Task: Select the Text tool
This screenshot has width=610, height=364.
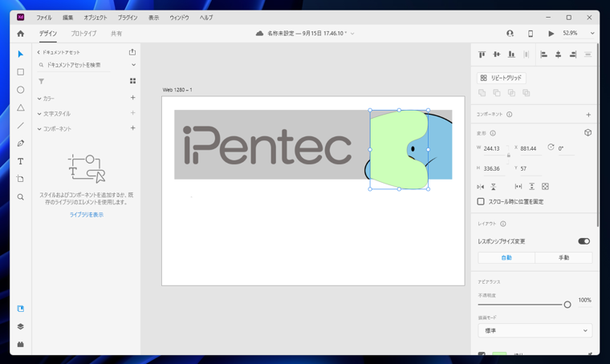Action: coord(21,161)
